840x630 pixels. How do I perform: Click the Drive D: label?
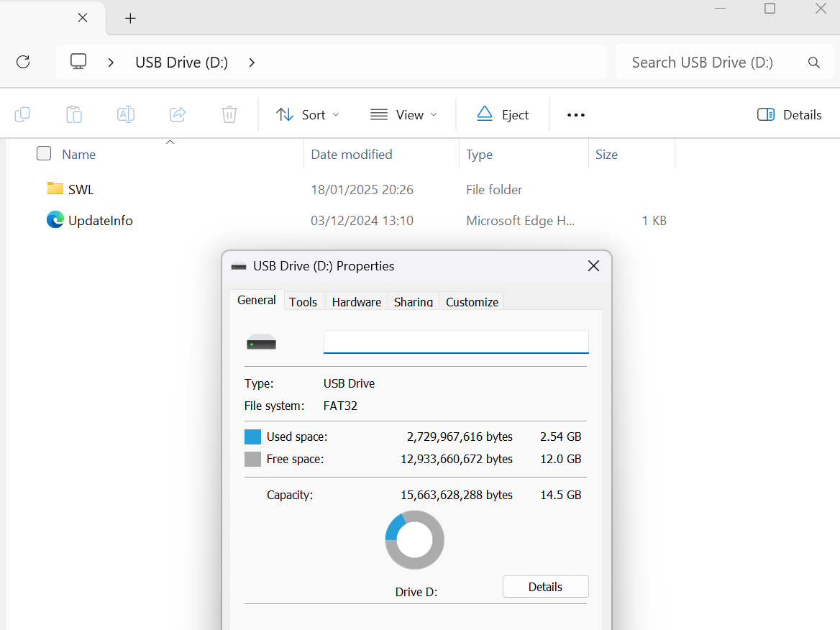[x=416, y=592]
